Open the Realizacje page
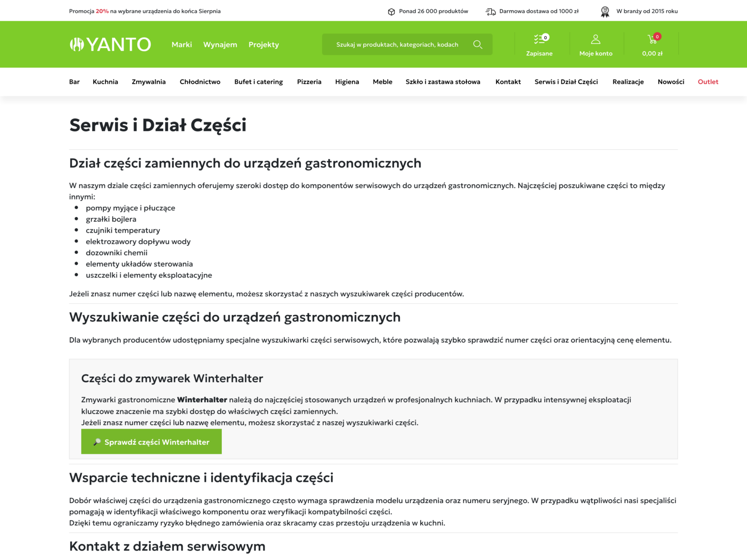 628,82
